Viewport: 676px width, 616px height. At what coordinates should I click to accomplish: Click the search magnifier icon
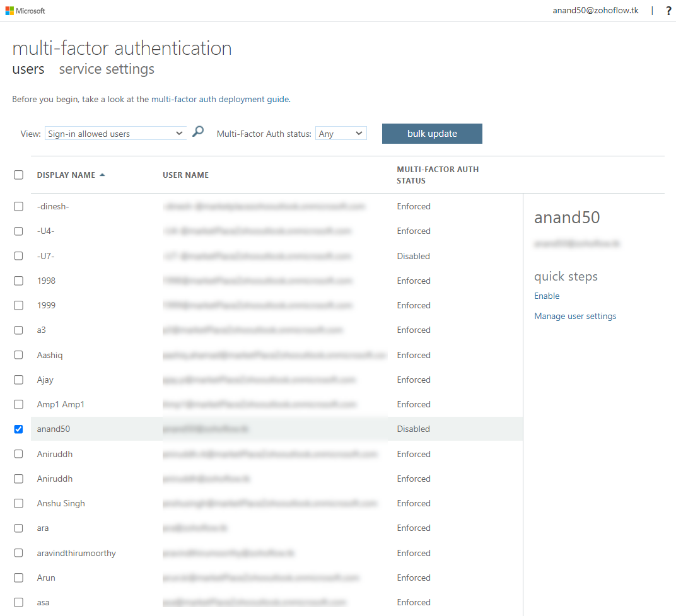click(198, 132)
